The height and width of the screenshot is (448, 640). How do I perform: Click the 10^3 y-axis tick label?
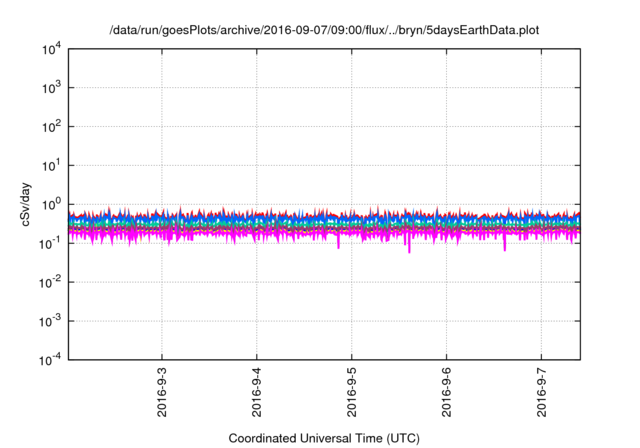point(51,88)
